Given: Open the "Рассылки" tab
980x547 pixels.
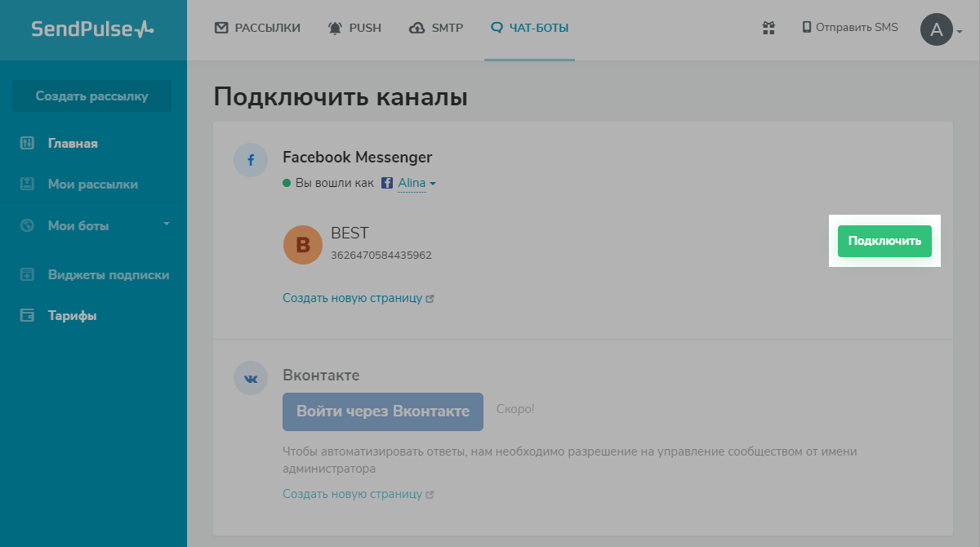Looking at the screenshot, I should pyautogui.click(x=257, y=28).
